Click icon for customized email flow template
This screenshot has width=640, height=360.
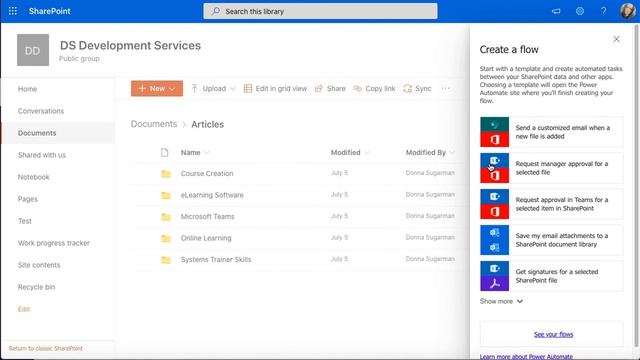494,132
